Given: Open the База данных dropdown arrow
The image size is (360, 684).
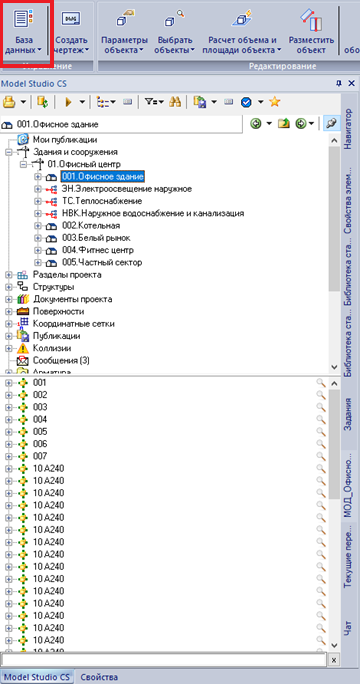Looking at the screenshot, I should [x=40, y=50].
